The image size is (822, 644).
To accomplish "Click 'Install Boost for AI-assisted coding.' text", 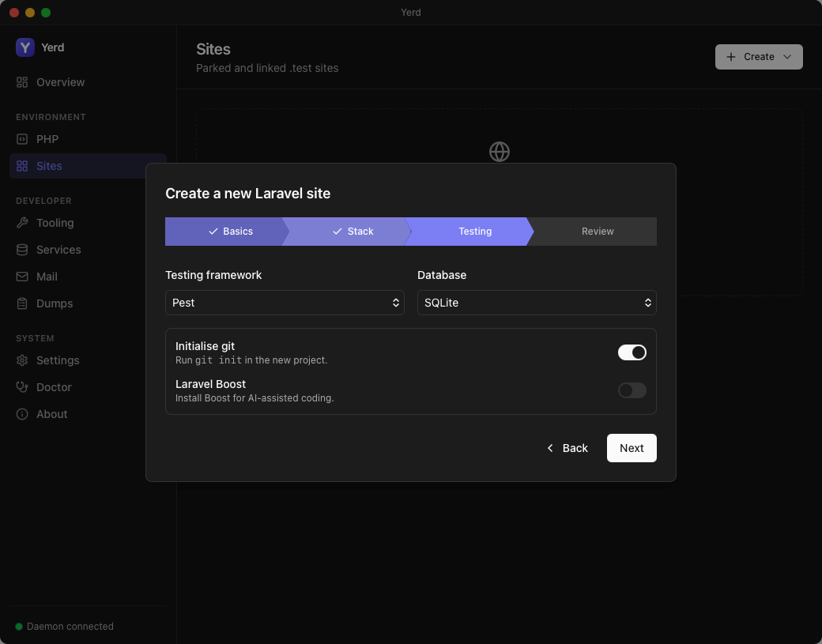I will tap(255, 398).
